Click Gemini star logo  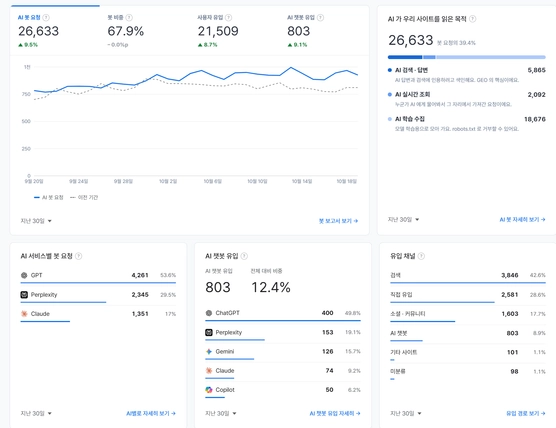(x=209, y=351)
